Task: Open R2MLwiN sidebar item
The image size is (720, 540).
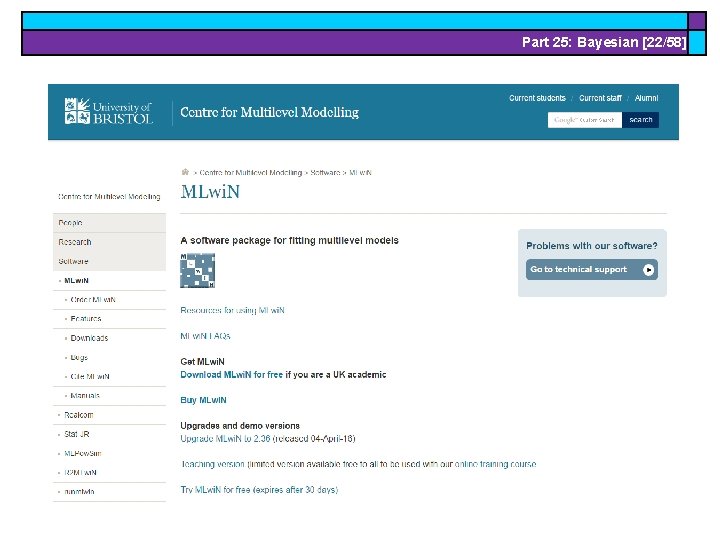Action: pos(80,472)
